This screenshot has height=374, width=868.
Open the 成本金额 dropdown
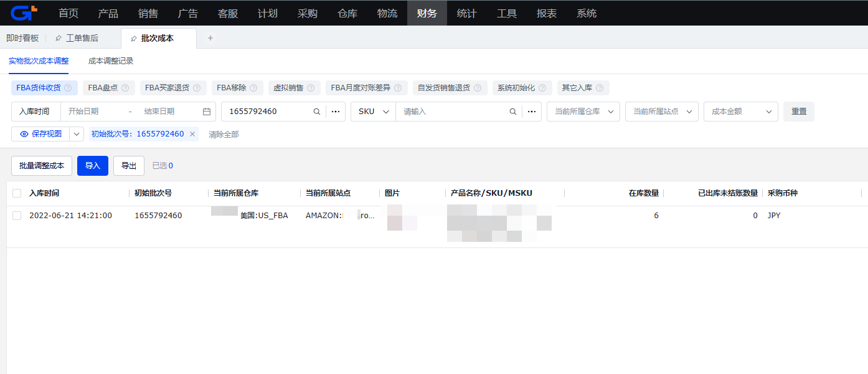[x=741, y=112]
